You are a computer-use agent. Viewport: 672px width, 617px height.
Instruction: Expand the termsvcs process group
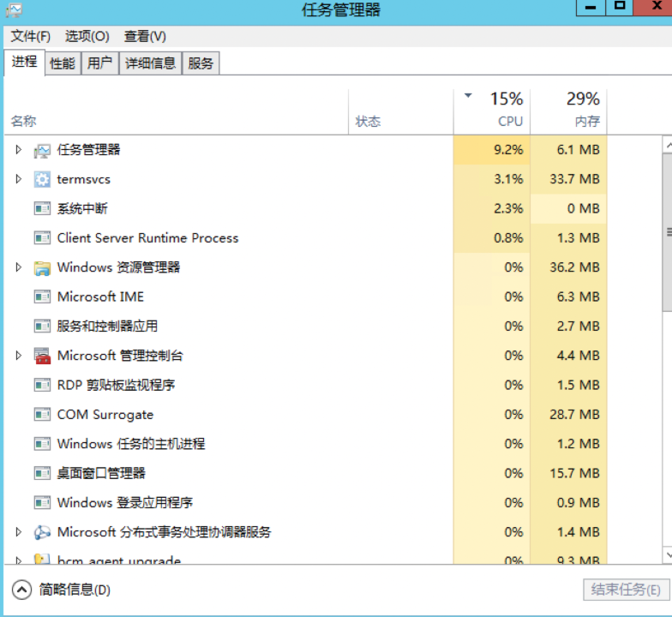(19, 178)
